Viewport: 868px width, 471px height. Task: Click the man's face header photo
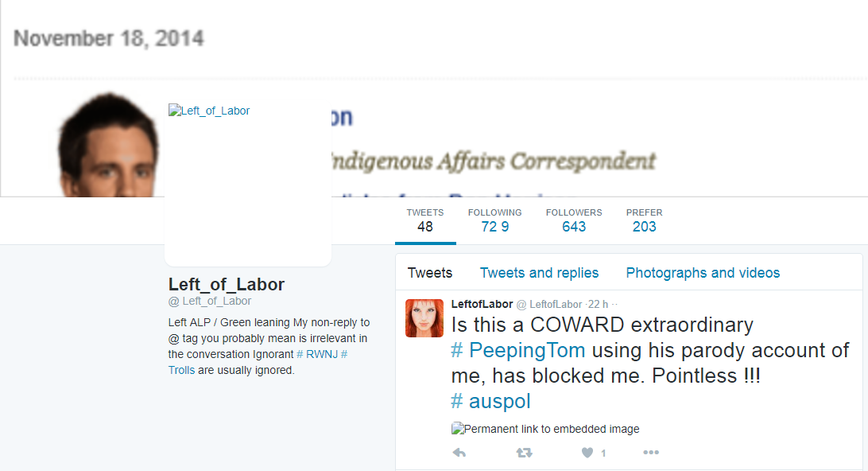pyautogui.click(x=108, y=145)
